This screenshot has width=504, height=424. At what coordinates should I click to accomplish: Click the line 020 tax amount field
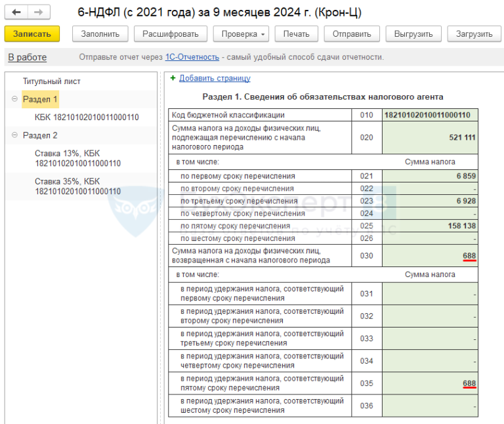tap(430, 137)
